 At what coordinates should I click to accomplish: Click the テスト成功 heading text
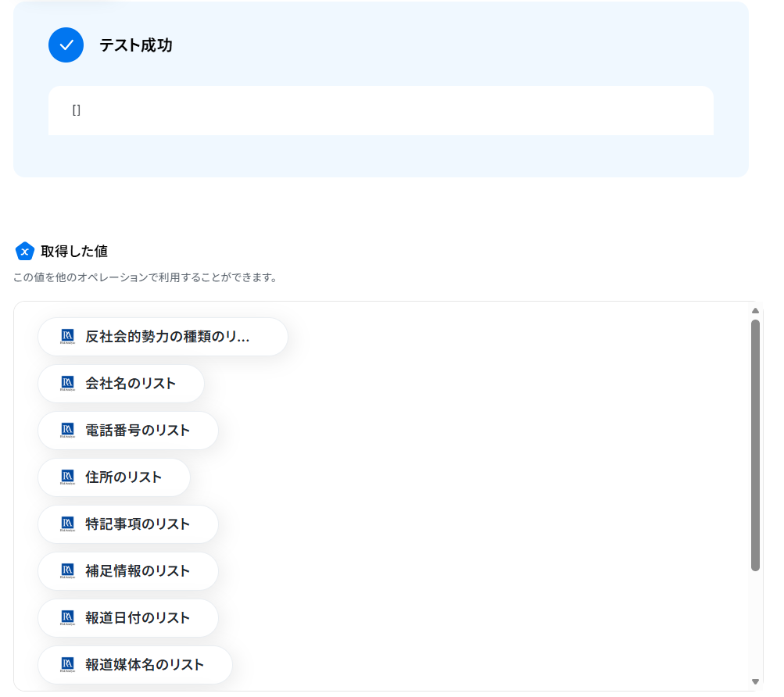click(x=136, y=45)
